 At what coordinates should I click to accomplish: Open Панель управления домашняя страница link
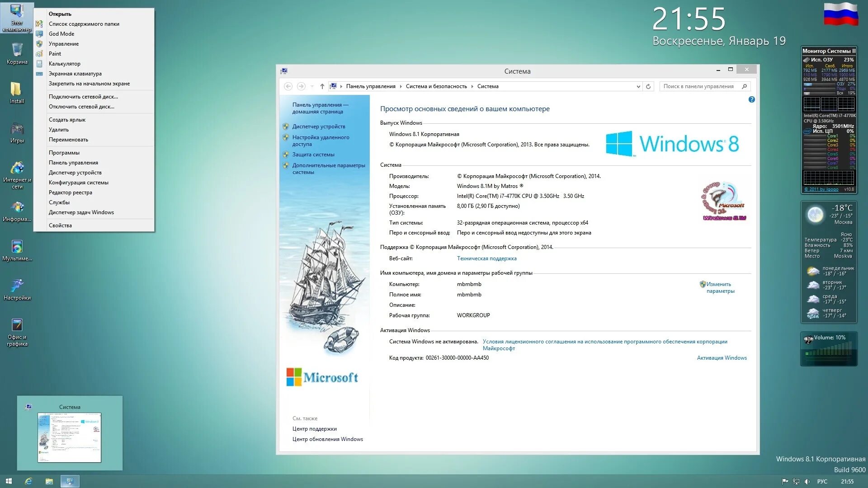(320, 108)
